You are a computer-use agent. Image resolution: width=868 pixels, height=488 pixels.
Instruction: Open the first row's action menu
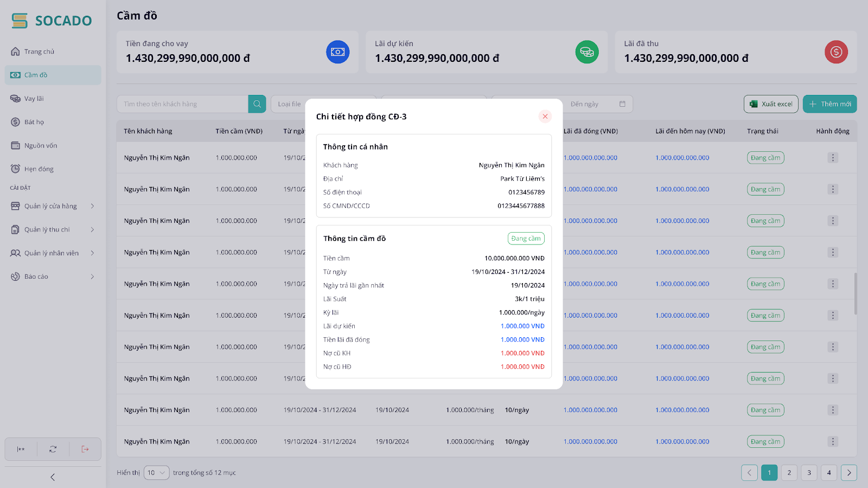[x=833, y=158]
